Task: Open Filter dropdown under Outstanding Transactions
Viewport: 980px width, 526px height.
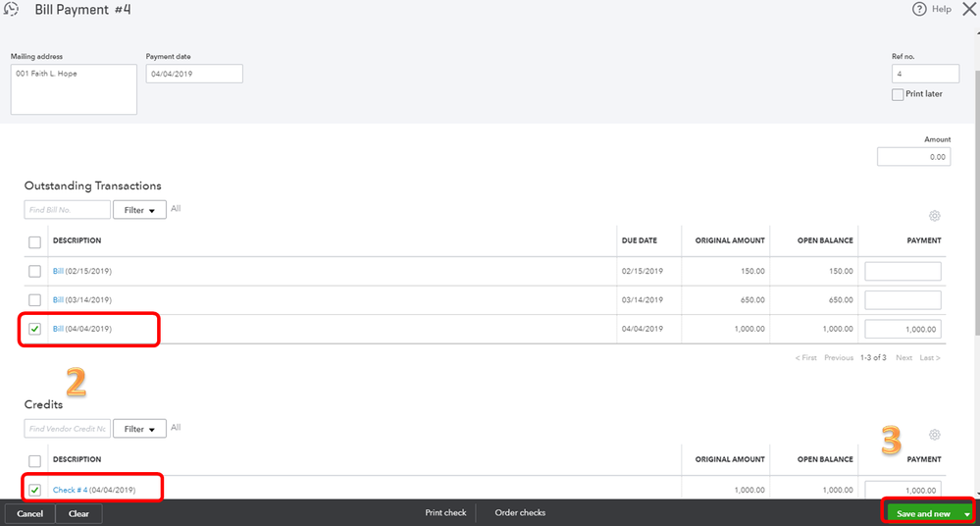Action: click(x=139, y=210)
